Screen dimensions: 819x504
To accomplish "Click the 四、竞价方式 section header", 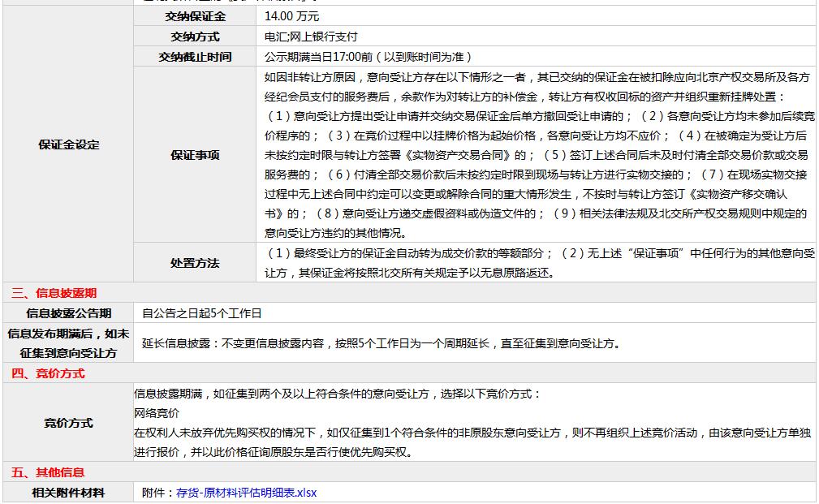I will [48, 373].
